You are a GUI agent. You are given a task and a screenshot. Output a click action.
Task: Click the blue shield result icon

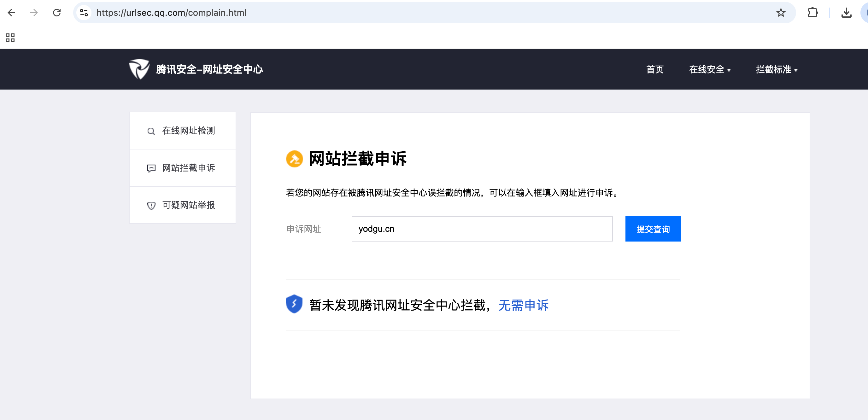pos(294,304)
